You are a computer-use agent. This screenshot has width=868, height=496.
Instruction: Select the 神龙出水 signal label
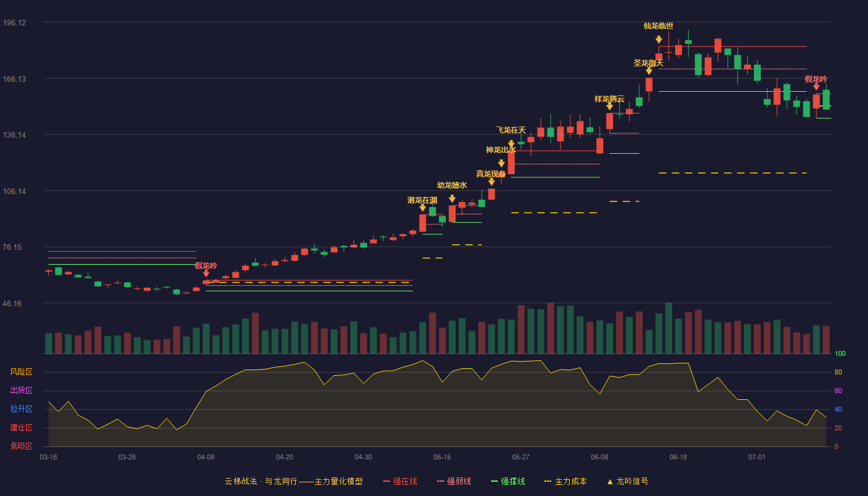click(x=501, y=149)
